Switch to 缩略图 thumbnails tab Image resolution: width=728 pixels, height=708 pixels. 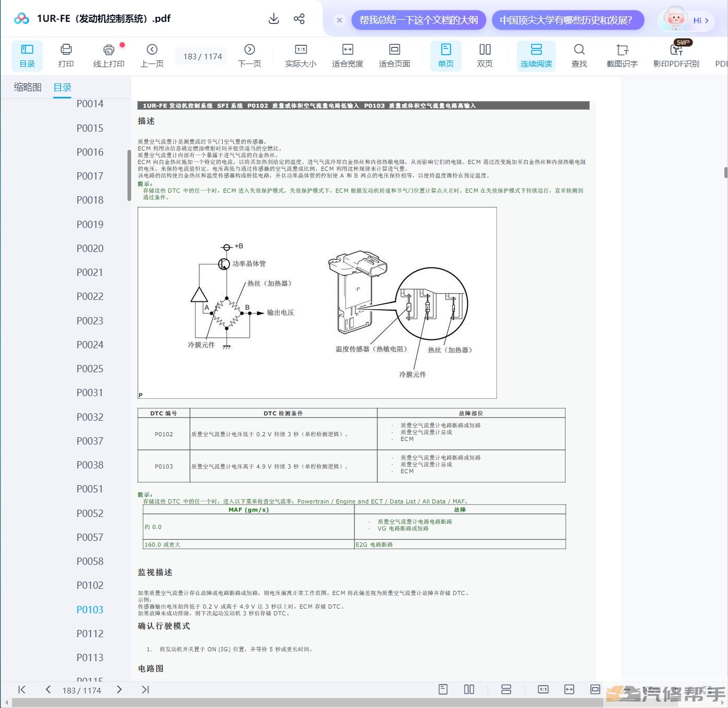coord(28,87)
